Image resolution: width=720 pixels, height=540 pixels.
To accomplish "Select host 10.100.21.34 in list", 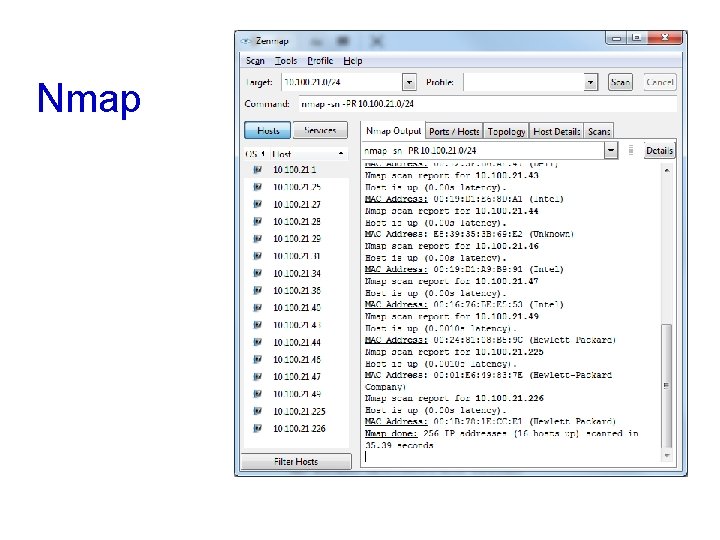I will (x=296, y=273).
